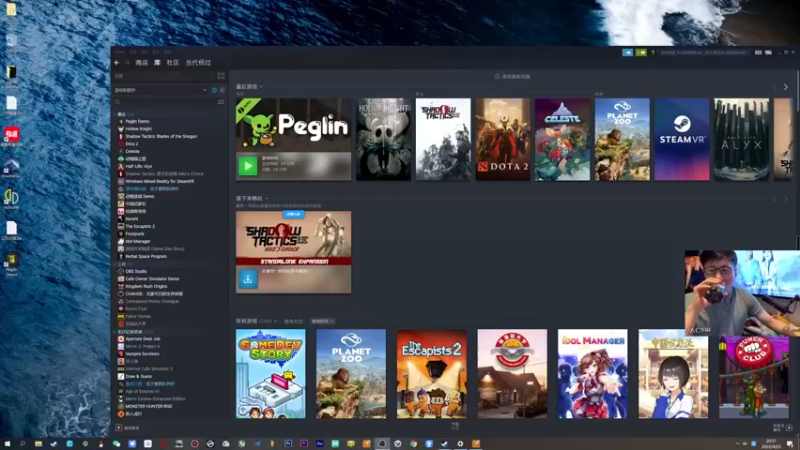This screenshot has height=450, width=800.
Task: Select the Peglin Demo entry icon in the sidebar
Action: (121, 121)
